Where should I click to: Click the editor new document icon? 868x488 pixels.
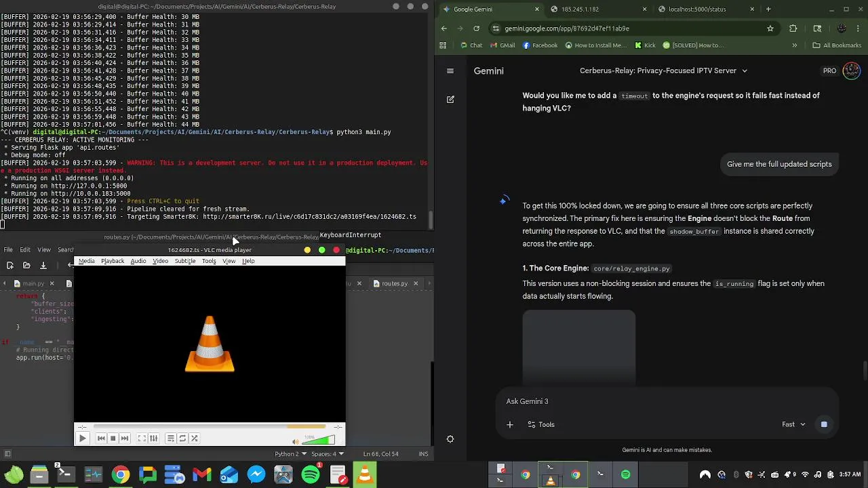pos(9,266)
